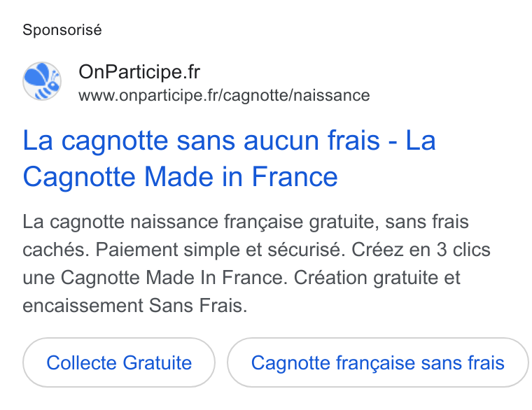Click 'encaissement Sans Frais.' description line
532x410 pixels.
coord(135,306)
